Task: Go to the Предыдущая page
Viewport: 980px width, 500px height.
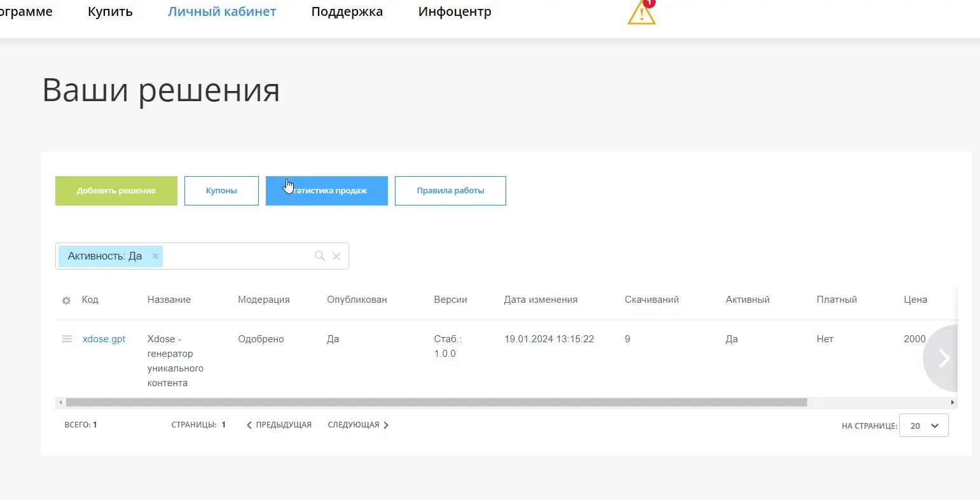Action: click(x=279, y=425)
